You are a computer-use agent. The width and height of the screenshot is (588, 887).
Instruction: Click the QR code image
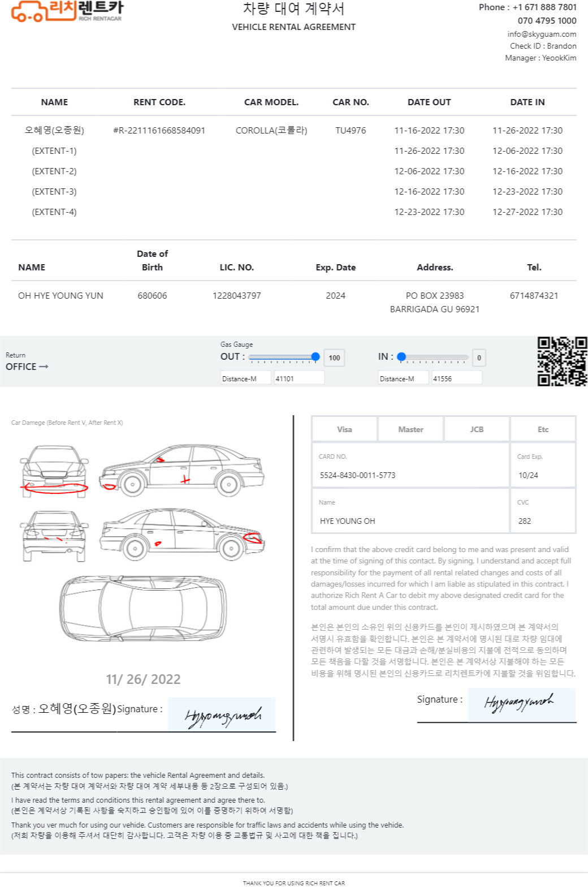(562, 361)
